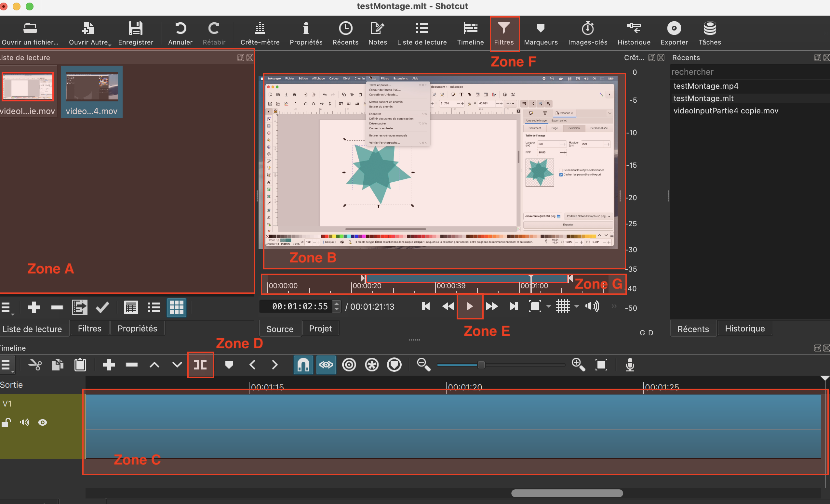This screenshot has height=504, width=830.
Task: Open the Images-clés keyframes panel
Action: coord(587,34)
